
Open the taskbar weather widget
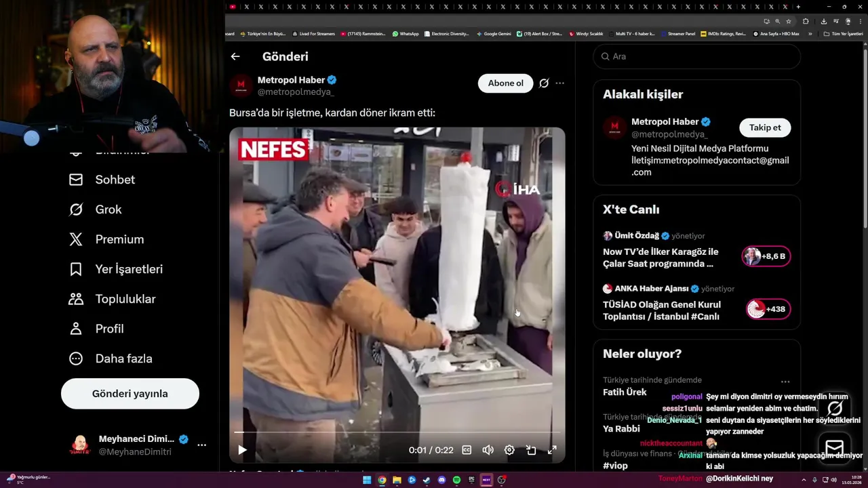28,479
